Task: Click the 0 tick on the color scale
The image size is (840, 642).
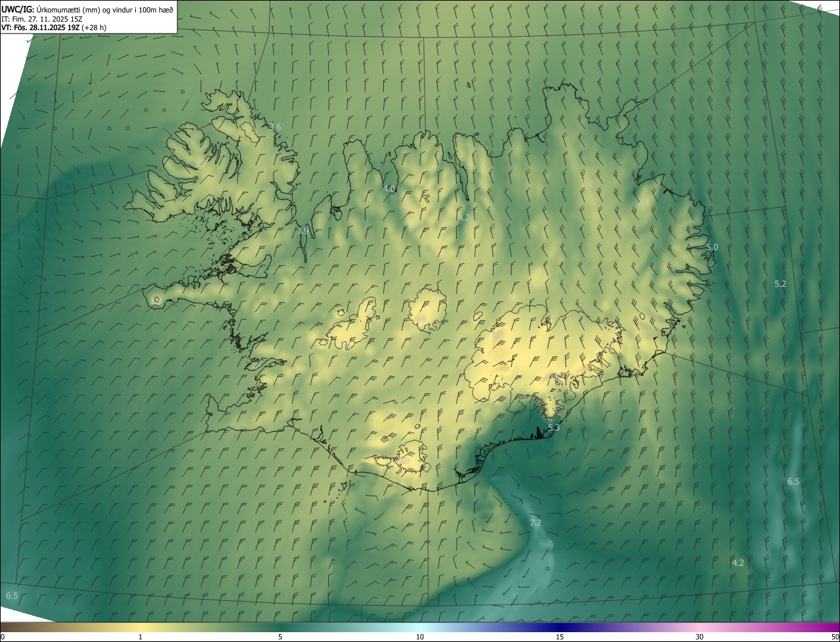Action: pyautogui.click(x=2, y=637)
